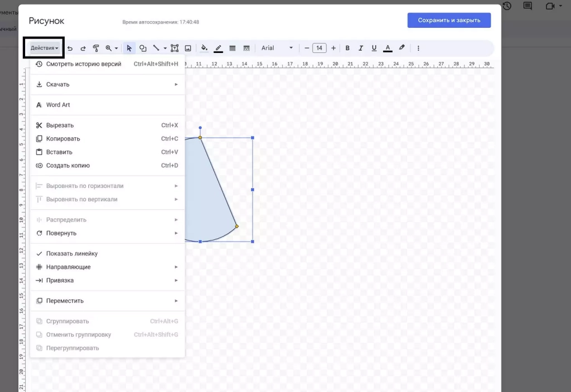This screenshot has width=571, height=392.
Task: Select the Text box tool
Action: pyautogui.click(x=175, y=49)
